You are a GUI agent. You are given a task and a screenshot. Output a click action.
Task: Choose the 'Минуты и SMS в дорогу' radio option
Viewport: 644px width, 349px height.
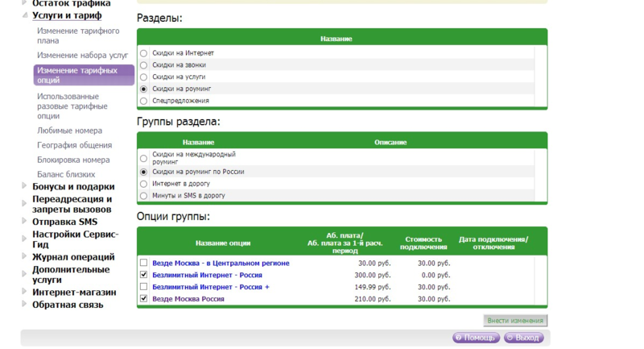143,196
